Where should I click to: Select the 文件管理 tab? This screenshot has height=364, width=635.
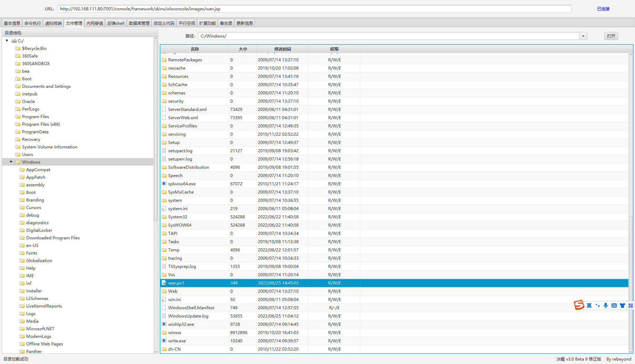click(74, 23)
